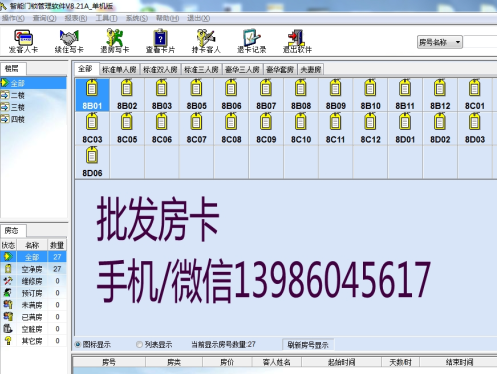Select the 空净房 status row

(33, 269)
